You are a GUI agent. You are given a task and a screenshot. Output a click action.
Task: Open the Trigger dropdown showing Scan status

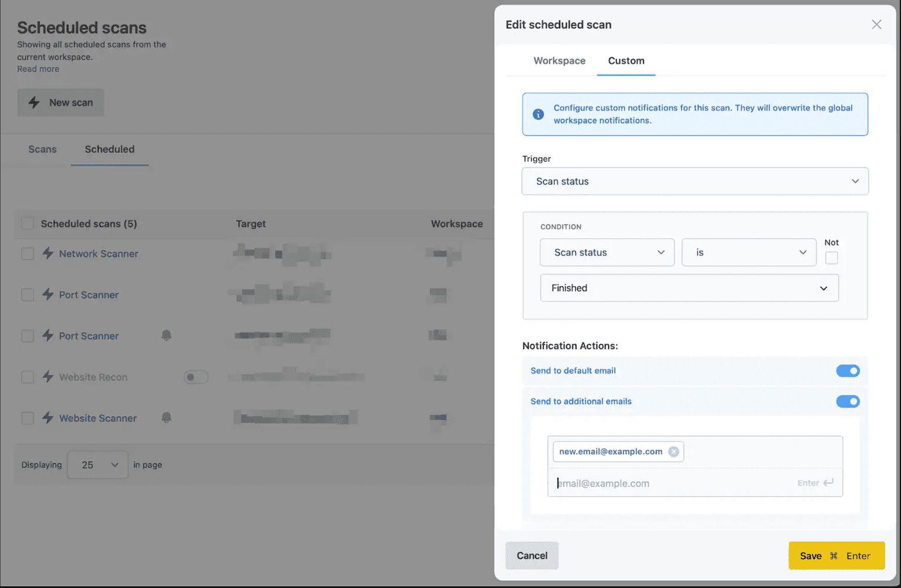[695, 181]
